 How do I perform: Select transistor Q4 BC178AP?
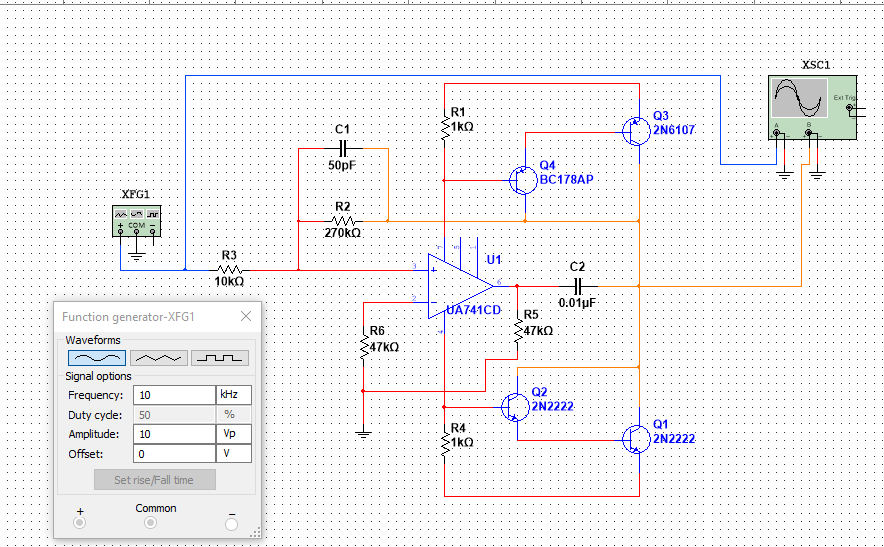click(x=523, y=180)
